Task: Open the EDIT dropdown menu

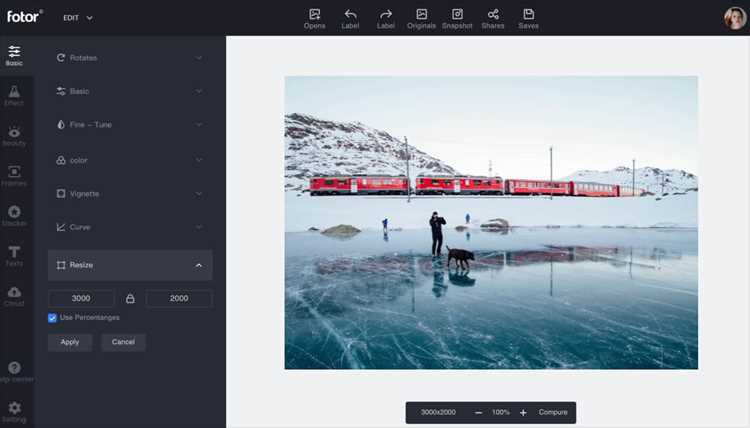Action: pos(78,18)
